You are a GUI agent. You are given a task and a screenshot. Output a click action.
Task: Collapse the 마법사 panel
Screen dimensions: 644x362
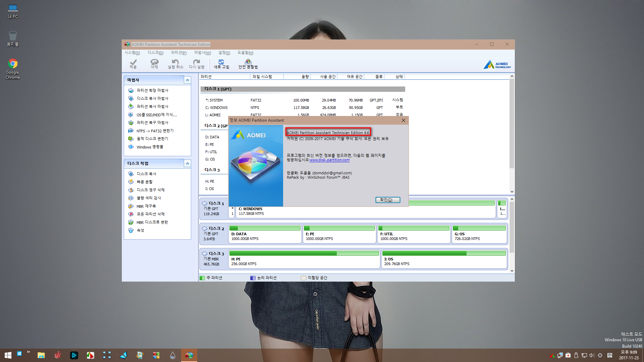[187, 80]
